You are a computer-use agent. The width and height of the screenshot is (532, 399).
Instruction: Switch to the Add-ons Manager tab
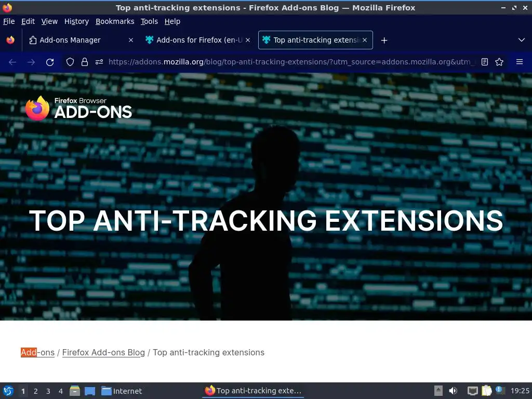tap(80, 40)
